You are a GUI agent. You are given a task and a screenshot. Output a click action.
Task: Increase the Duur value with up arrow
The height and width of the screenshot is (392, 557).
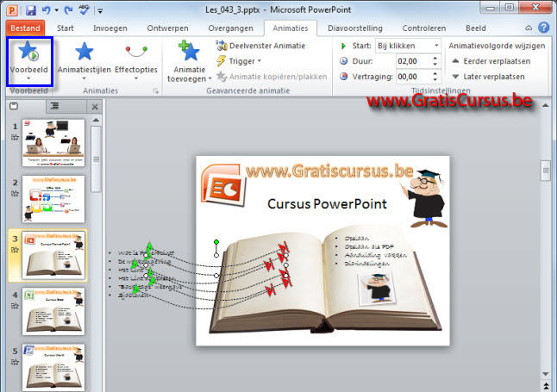pos(435,58)
